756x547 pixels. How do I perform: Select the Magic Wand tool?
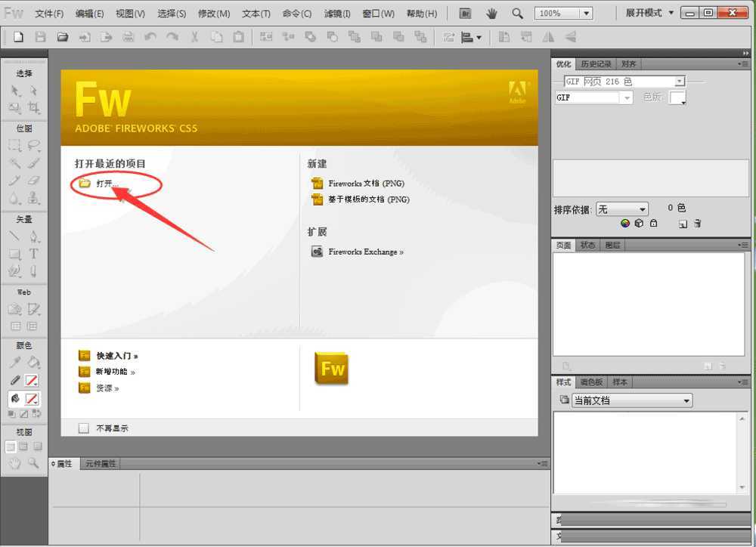pyautogui.click(x=14, y=162)
